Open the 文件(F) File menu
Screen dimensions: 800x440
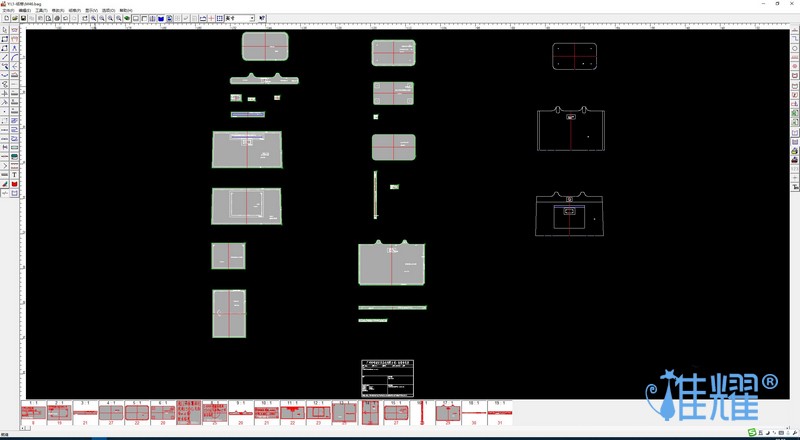[x=9, y=10]
